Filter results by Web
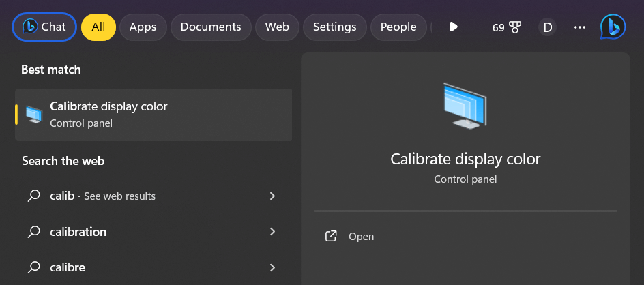The image size is (644, 285). click(277, 27)
